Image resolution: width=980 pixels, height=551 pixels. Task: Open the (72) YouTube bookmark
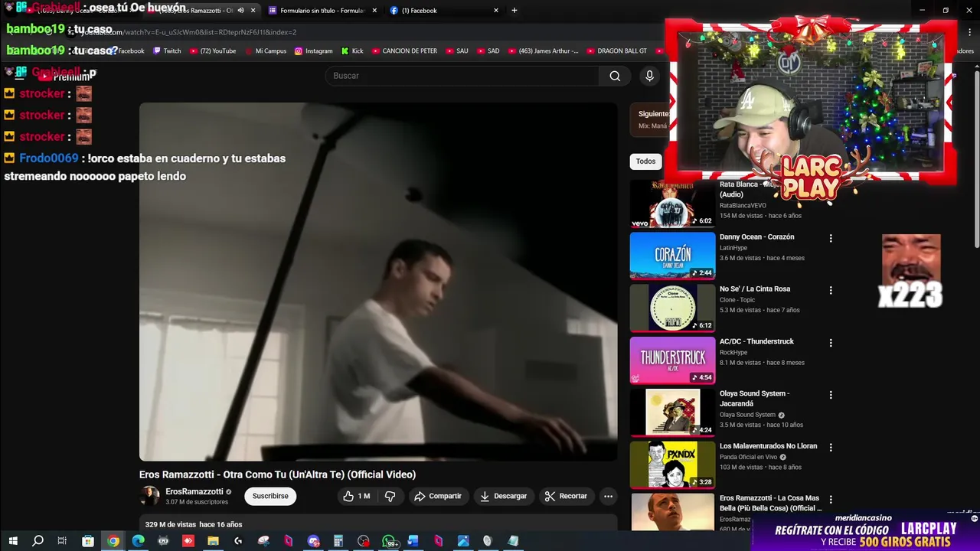(212, 51)
